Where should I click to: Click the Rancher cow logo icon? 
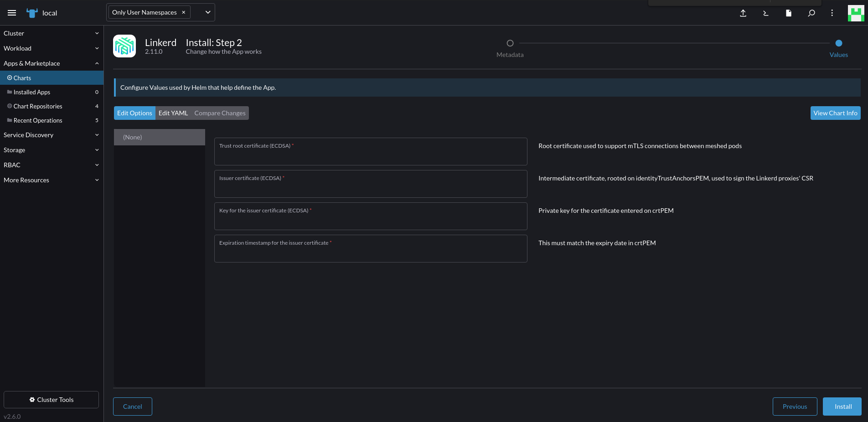tap(32, 13)
